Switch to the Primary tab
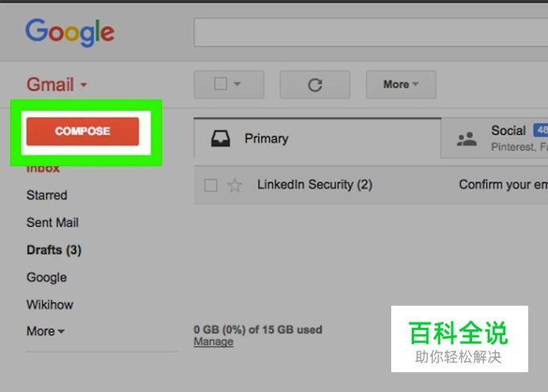 coord(318,139)
